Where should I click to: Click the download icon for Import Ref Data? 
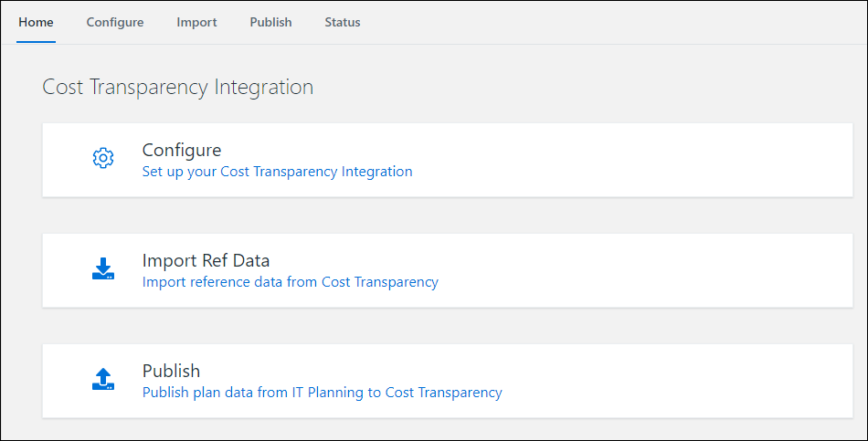[103, 268]
